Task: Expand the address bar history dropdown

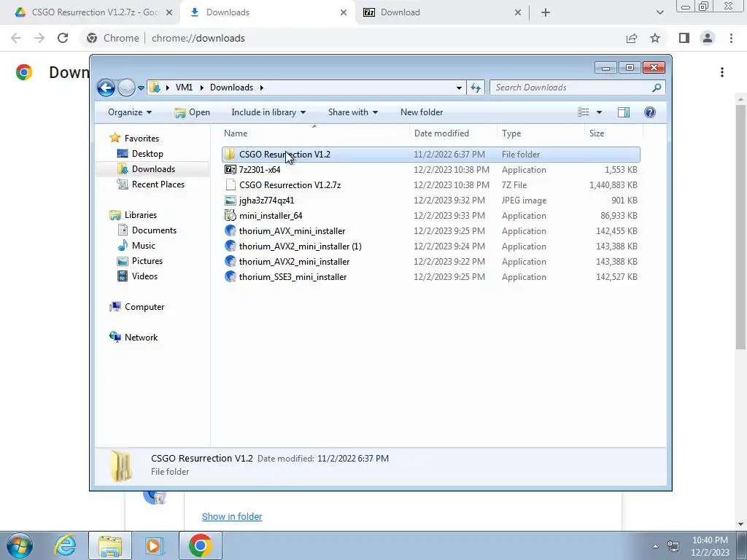Action: tap(459, 87)
